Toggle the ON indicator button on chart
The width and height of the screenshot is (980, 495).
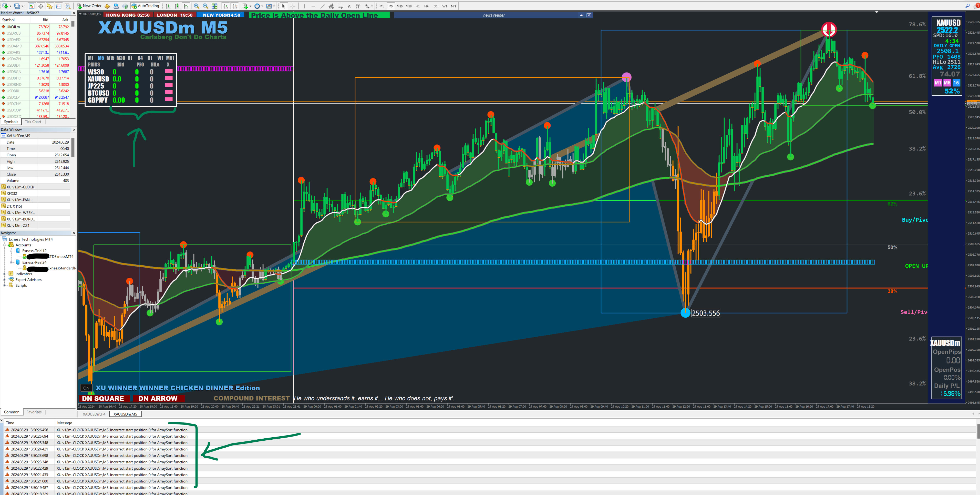click(x=86, y=388)
